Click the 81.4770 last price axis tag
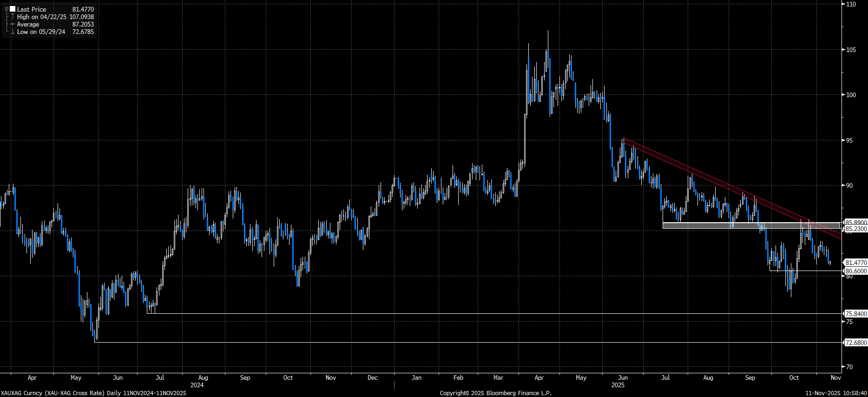The width and height of the screenshot is (868, 397). pos(855,263)
